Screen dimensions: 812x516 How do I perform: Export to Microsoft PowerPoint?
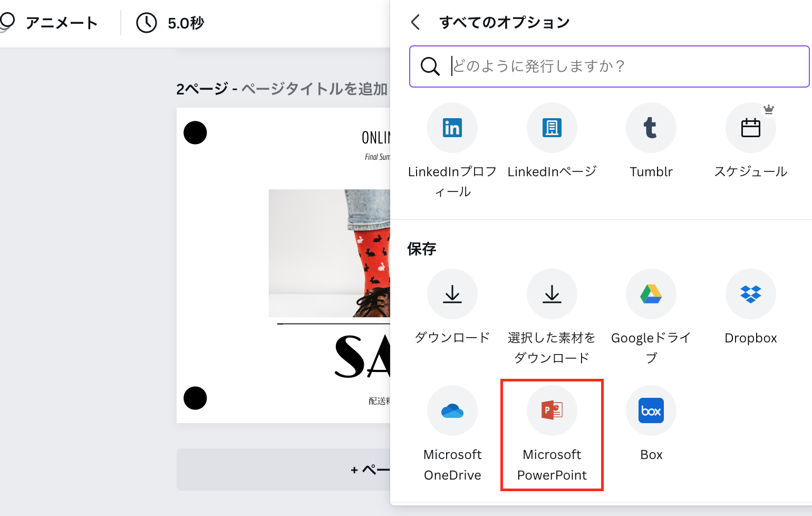click(x=552, y=410)
